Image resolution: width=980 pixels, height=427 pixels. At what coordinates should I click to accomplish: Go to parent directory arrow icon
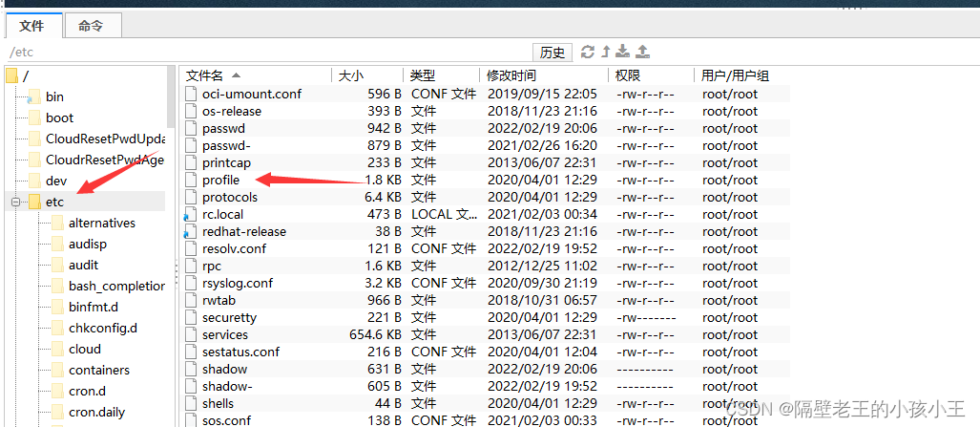point(606,52)
